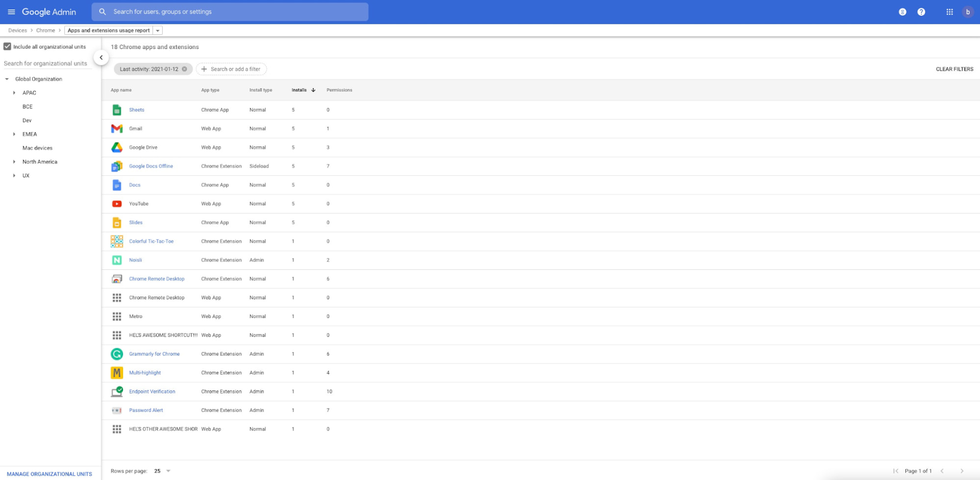Select the Dev organizational unit
The height and width of the screenshot is (480, 980).
27,120
